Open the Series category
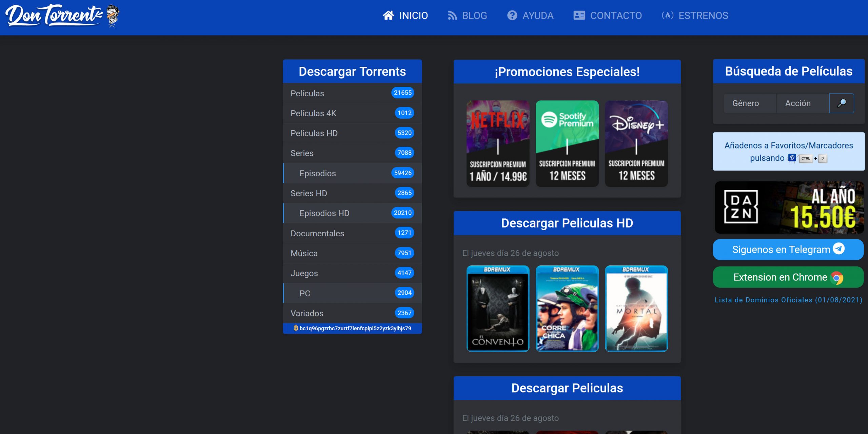The height and width of the screenshot is (434, 868). 352,153
